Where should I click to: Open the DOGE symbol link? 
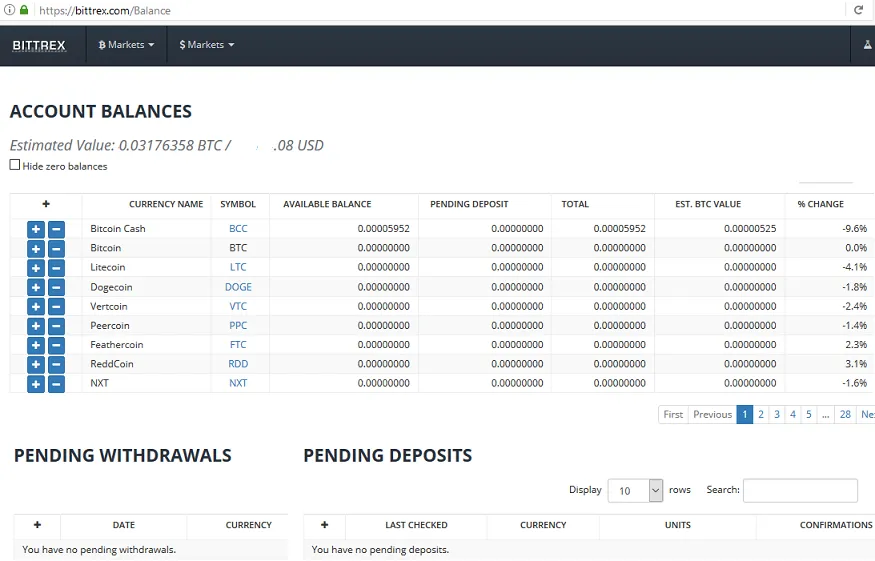point(238,287)
